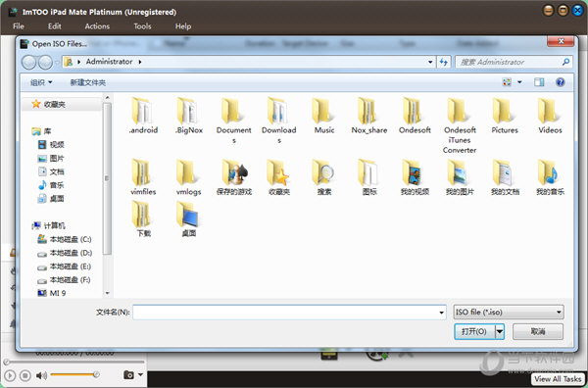Screen dimensions: 588x388
Task: Click the navigation pane scrollbar down arrow
Action: 107,293
